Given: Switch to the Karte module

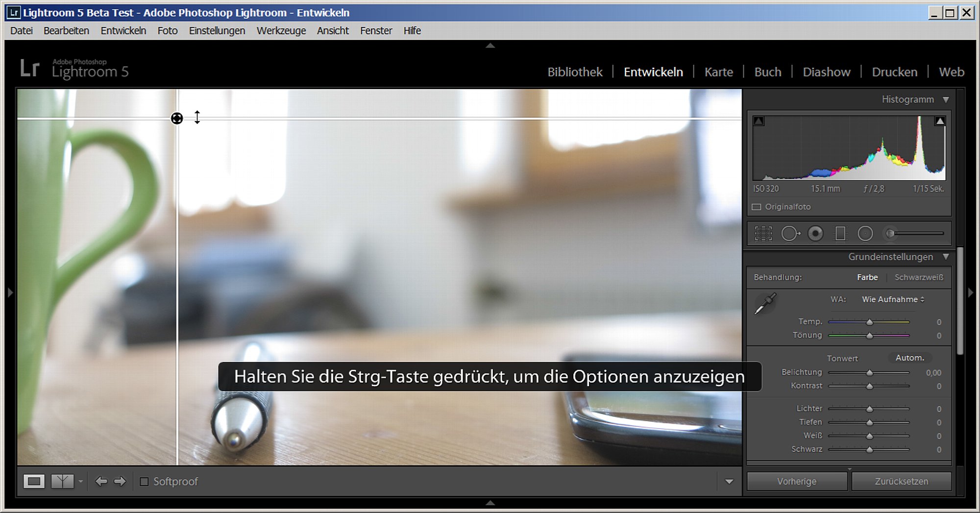Looking at the screenshot, I should pos(719,72).
